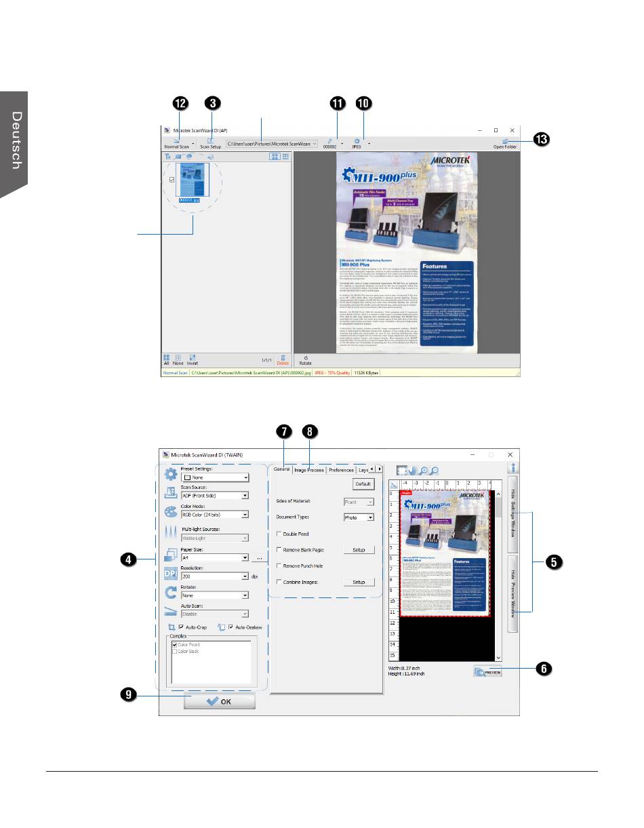Enable Remove Punch Hole checkbox
Screen dimensions: 644x828
[x=279, y=566]
